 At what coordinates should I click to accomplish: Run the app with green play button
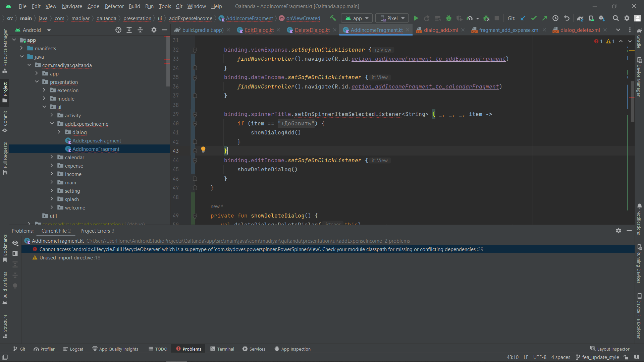coord(416,18)
